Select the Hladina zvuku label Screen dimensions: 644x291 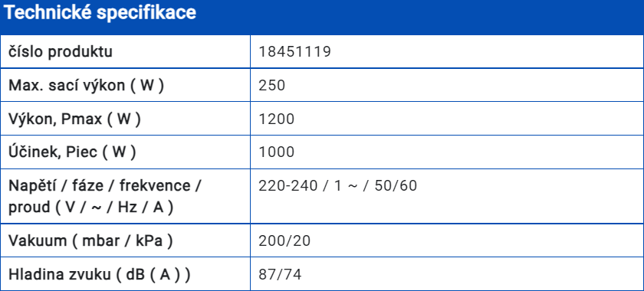coord(100,275)
